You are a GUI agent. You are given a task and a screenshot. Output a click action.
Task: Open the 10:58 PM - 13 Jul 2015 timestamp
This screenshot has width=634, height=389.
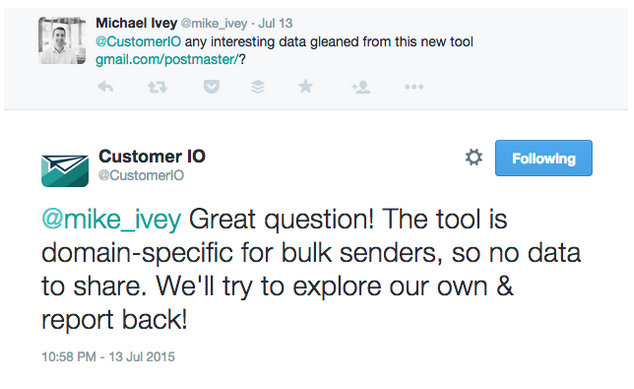point(108,357)
